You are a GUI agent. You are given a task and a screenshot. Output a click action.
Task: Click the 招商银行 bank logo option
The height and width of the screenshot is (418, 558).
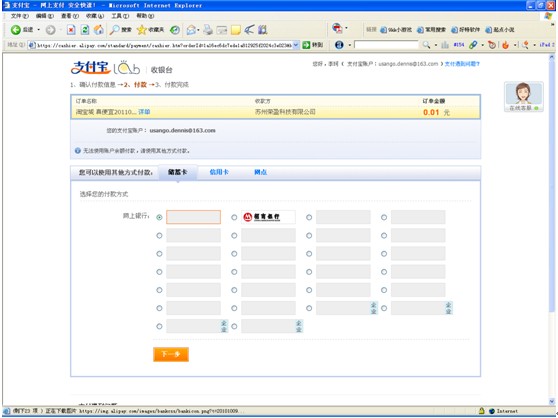coord(268,217)
